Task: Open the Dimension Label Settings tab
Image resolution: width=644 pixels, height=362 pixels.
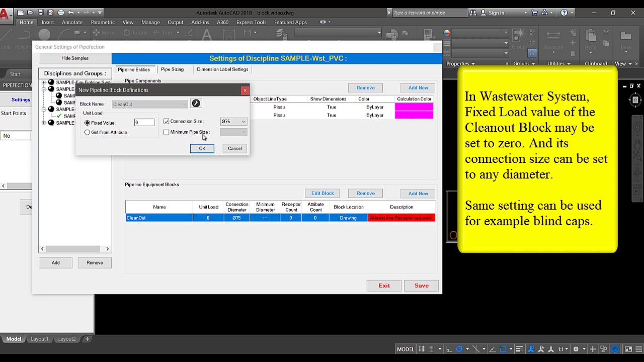Action: [x=222, y=69]
